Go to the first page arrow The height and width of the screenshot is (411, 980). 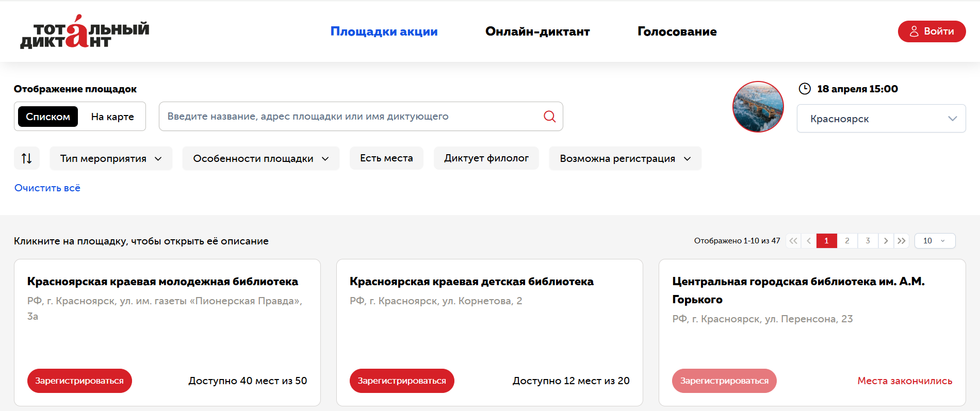click(793, 241)
